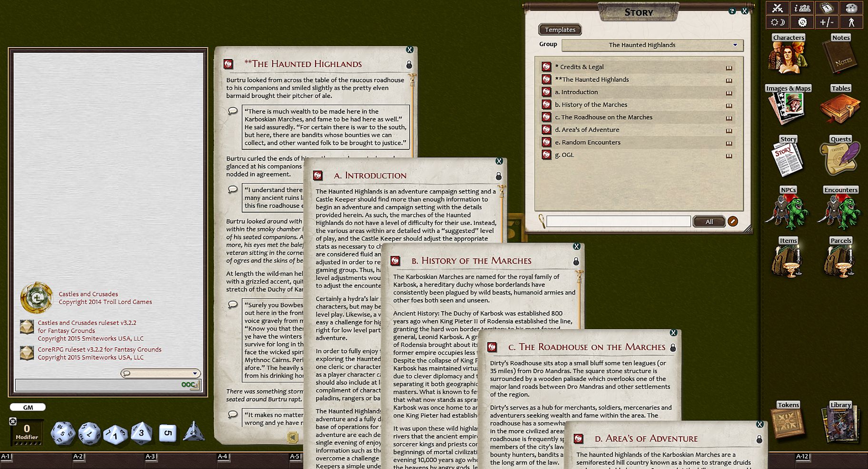Pick the d20 die
The height and width of the screenshot is (469, 868).
(63, 432)
